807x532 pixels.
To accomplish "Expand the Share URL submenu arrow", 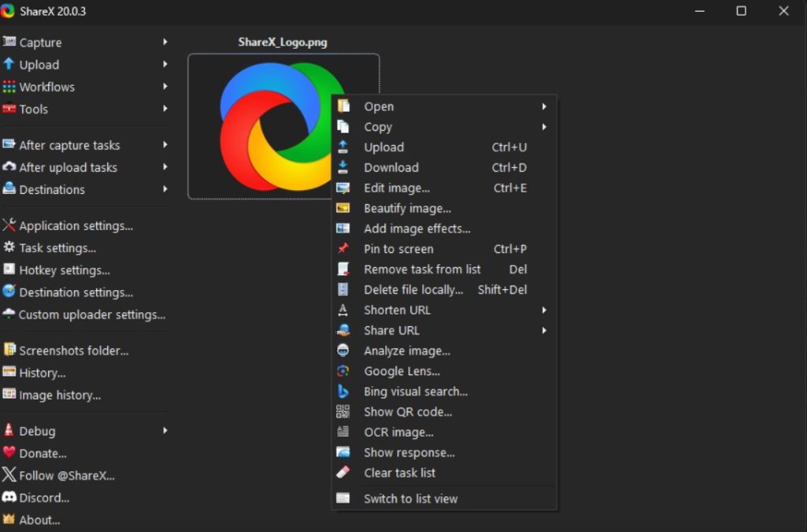I will pos(544,330).
